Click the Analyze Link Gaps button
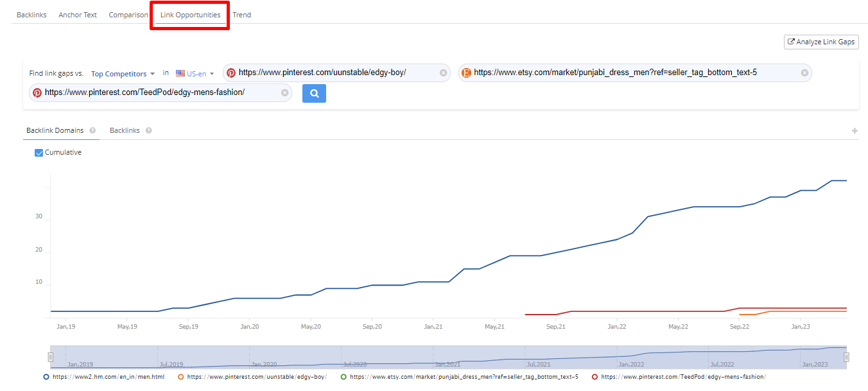Viewport: 868px width, 391px height. click(x=821, y=42)
